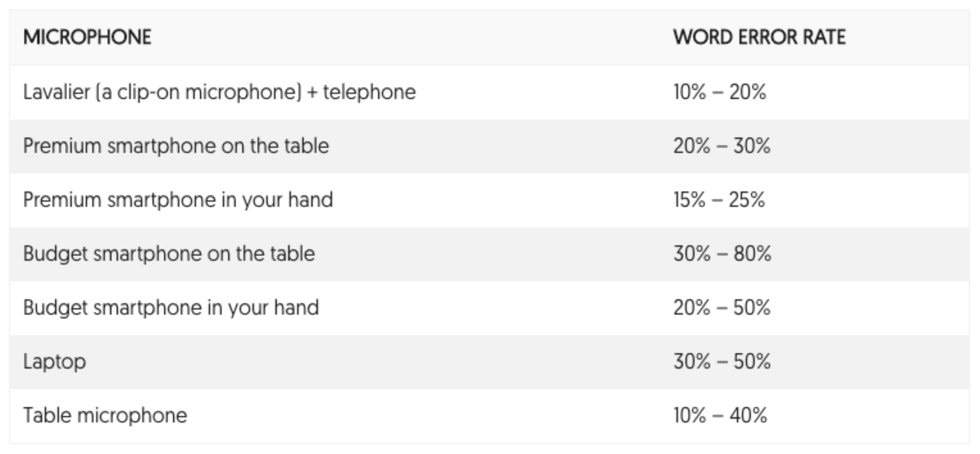Click the 20% – 50% error rate cell
Image resolution: width=980 pixels, height=454 pixels.
coord(721,307)
